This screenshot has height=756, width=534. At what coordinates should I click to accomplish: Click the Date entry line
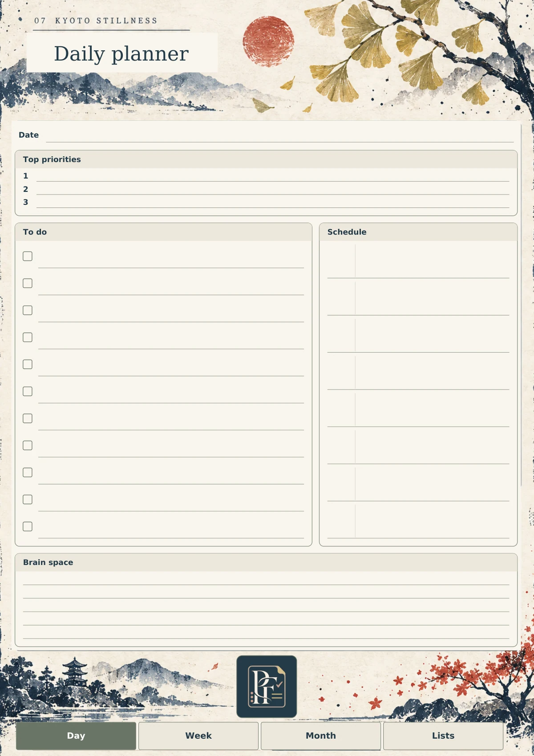tap(280, 136)
